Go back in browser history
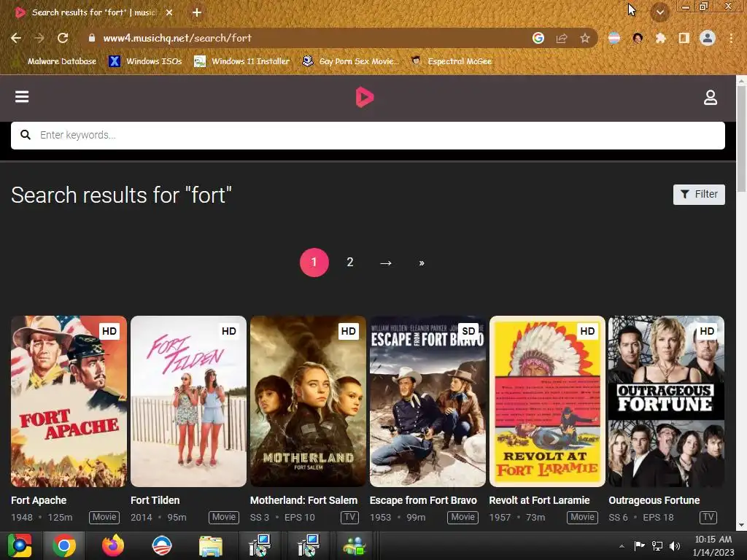 click(16, 38)
